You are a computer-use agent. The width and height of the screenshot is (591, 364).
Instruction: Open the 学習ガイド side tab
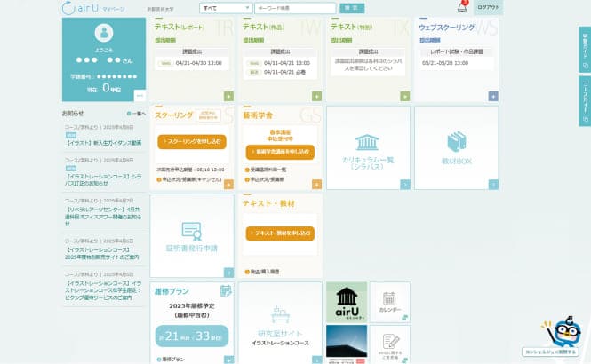point(585,50)
